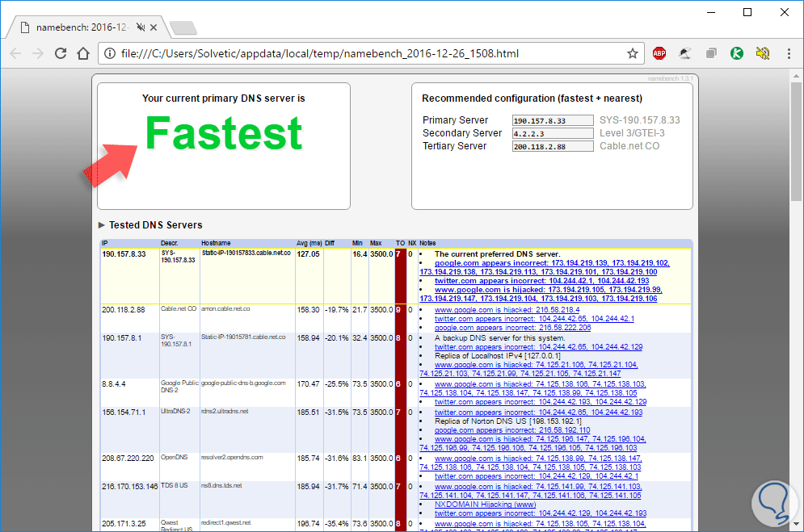This screenshot has height=532, width=804.
Task: Click the scrollbar down arrow
Action: pos(796,524)
